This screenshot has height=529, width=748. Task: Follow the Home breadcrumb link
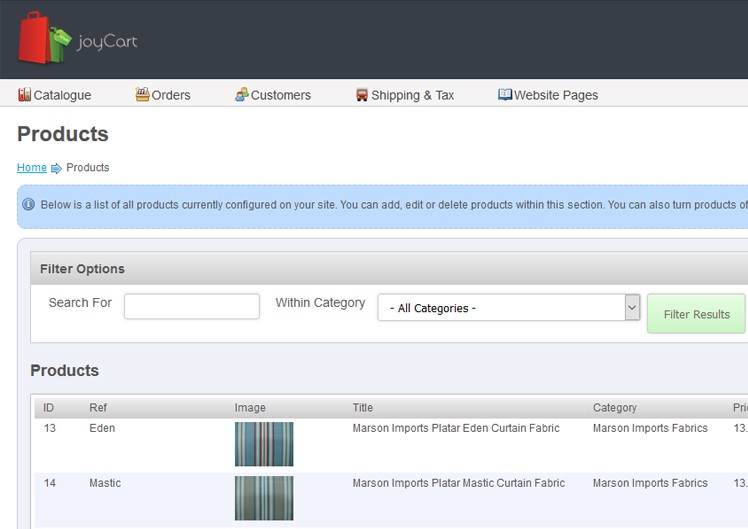coord(32,168)
